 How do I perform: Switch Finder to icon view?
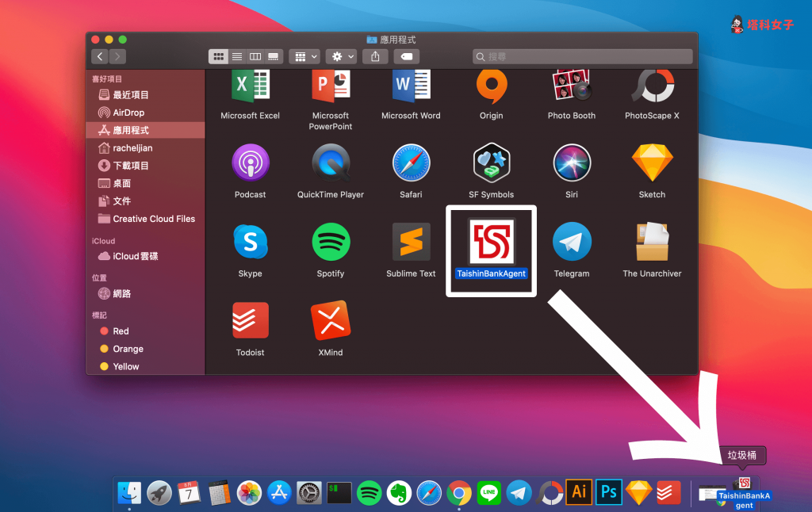coord(218,56)
